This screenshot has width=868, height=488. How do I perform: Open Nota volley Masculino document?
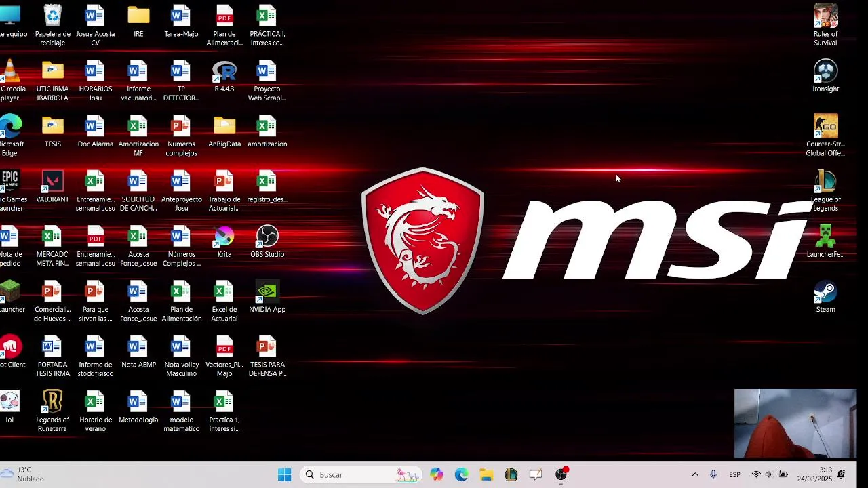click(181, 356)
